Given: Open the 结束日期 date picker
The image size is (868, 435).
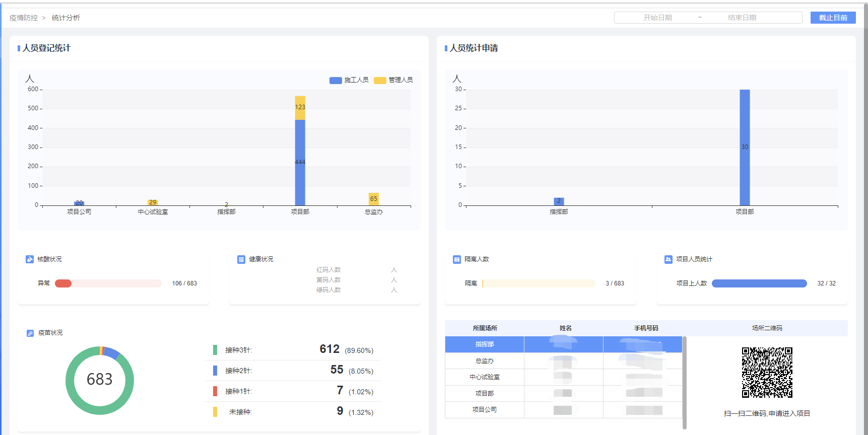Looking at the screenshot, I should coord(742,18).
